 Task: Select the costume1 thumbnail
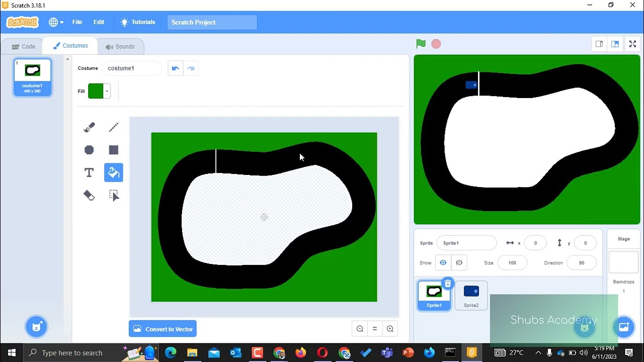(32, 77)
